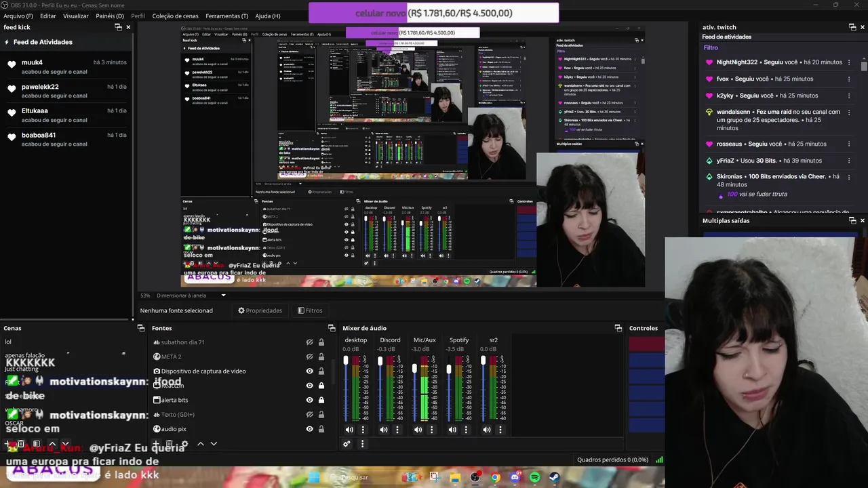The height and width of the screenshot is (488, 868).
Task: Undock the ativ. twitch panel
Action: 852,27
